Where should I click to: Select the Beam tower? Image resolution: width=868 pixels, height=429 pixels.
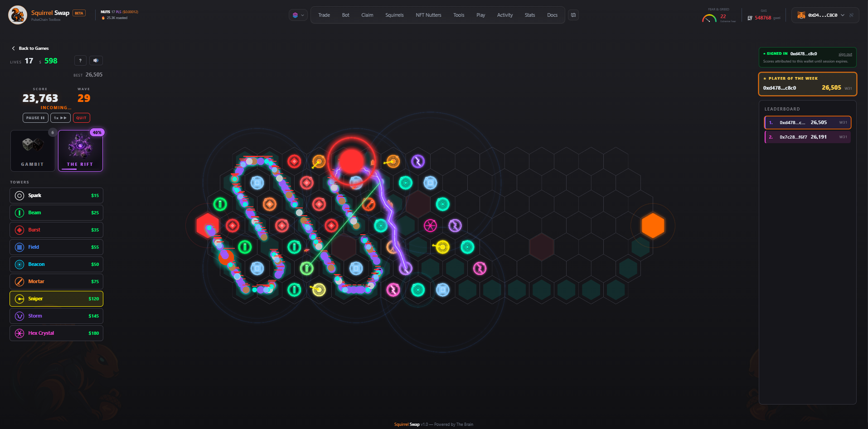[56, 213]
